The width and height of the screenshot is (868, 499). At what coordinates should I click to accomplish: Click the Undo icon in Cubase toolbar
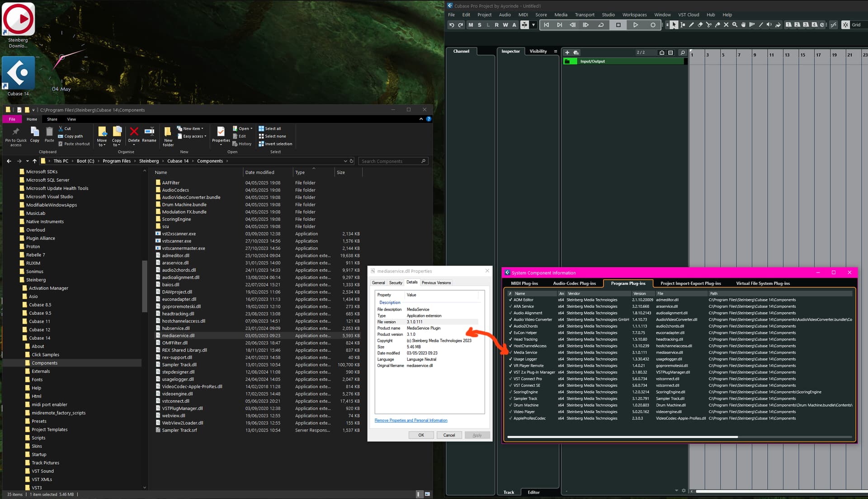coord(451,25)
